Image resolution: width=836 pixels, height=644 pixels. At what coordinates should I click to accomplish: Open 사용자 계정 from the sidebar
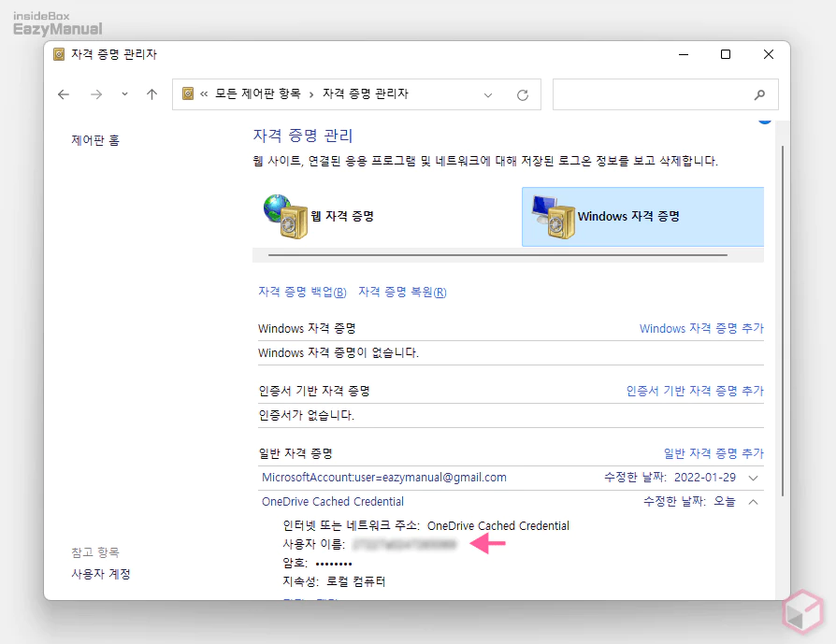point(100,574)
